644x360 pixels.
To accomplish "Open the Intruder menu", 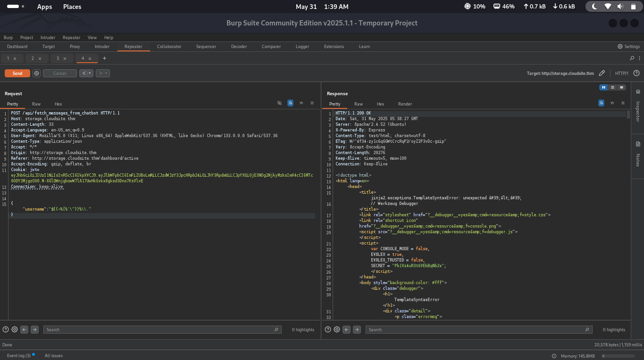I will click(48, 38).
